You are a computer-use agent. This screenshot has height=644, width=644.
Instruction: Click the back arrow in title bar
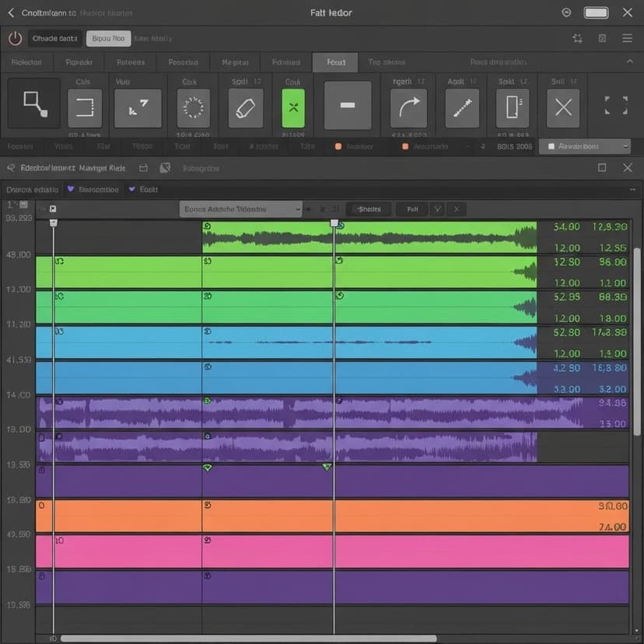coord(11,12)
